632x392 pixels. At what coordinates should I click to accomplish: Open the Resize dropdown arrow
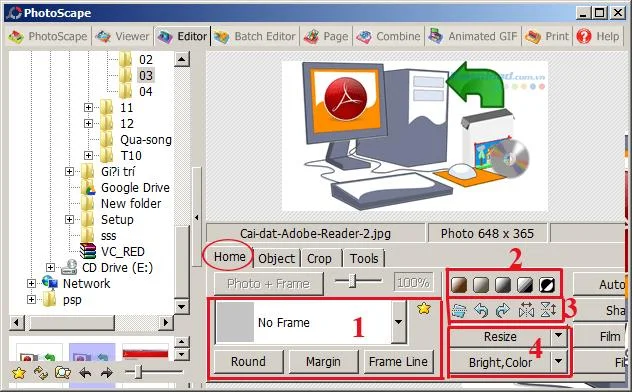click(558, 336)
